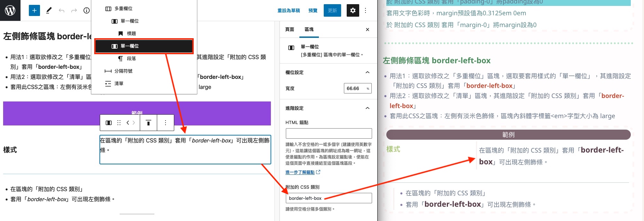Image resolution: width=644 pixels, height=221 pixels.
Task: Click the WordPress logo icon
Action: coord(10,10)
